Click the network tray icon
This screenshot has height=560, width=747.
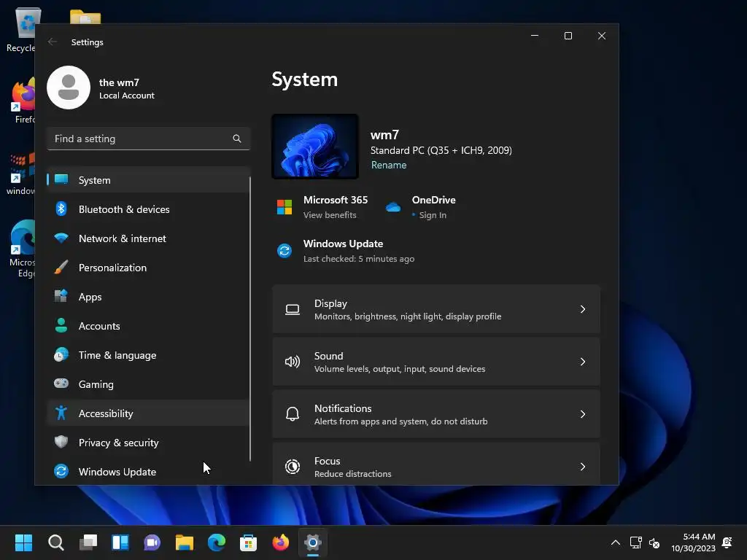click(635, 542)
